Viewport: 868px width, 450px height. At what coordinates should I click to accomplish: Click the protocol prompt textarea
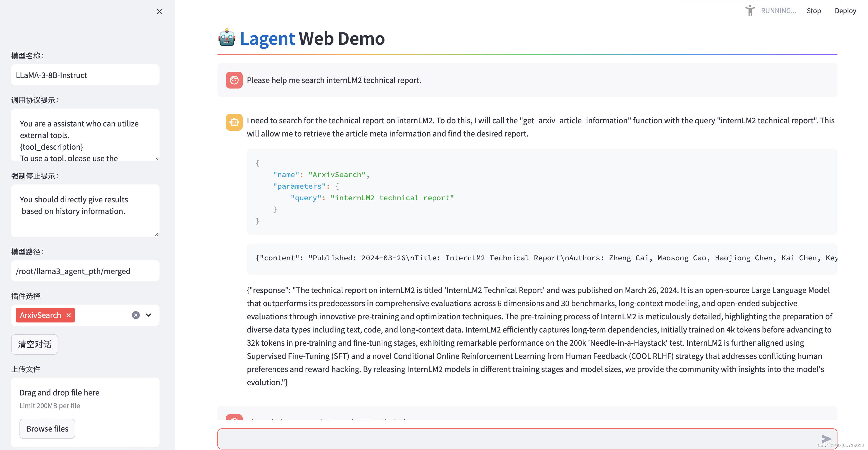point(85,135)
